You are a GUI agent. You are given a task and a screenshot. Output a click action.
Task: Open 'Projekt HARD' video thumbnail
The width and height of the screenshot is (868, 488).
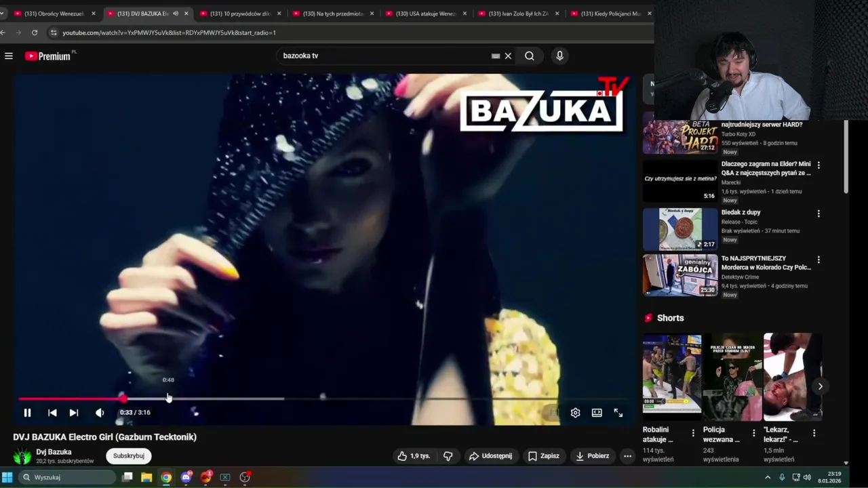tap(679, 138)
